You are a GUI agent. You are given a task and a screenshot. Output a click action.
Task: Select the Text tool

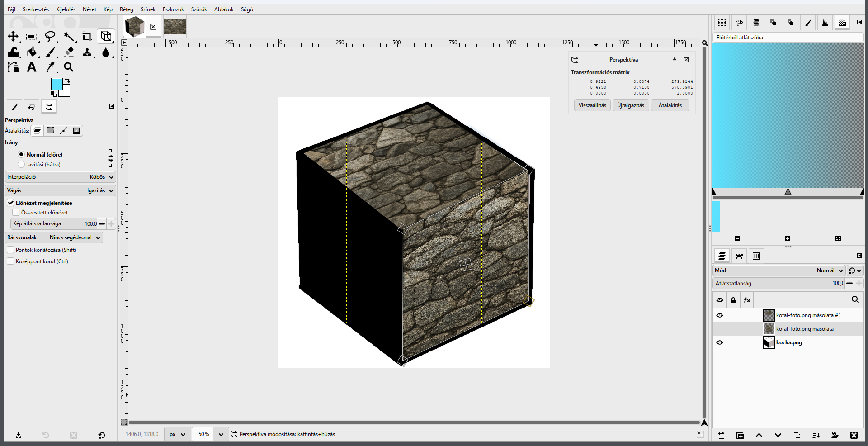[32, 67]
